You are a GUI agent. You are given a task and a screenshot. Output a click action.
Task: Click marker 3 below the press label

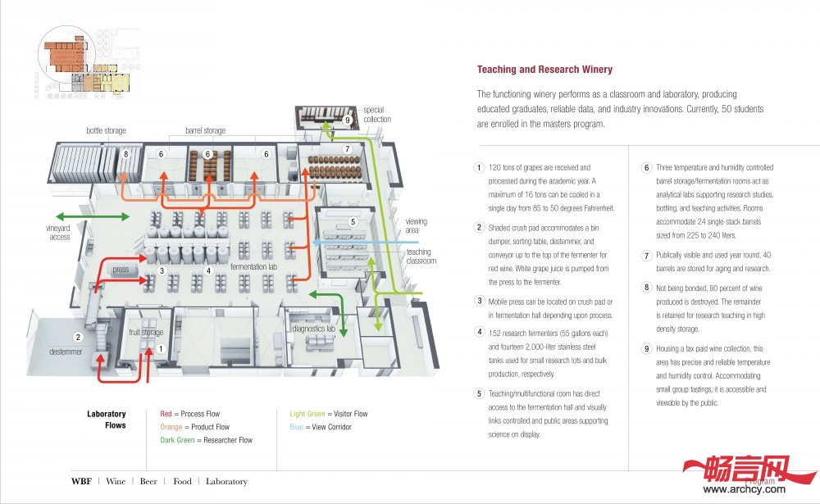[162, 270]
